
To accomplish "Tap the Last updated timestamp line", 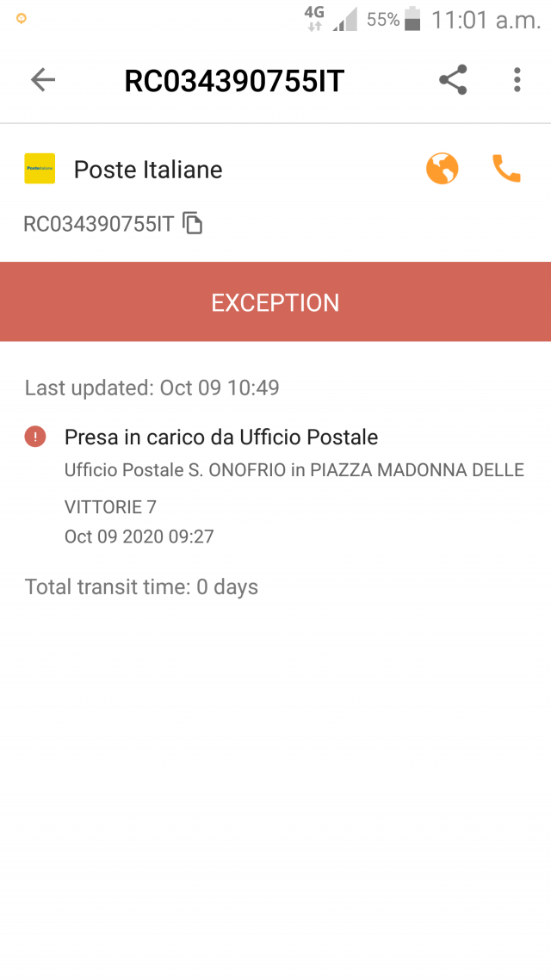I will (152, 388).
